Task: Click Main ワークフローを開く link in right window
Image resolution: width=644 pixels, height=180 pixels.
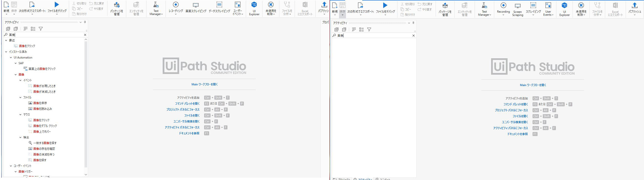Action: pos(533,85)
